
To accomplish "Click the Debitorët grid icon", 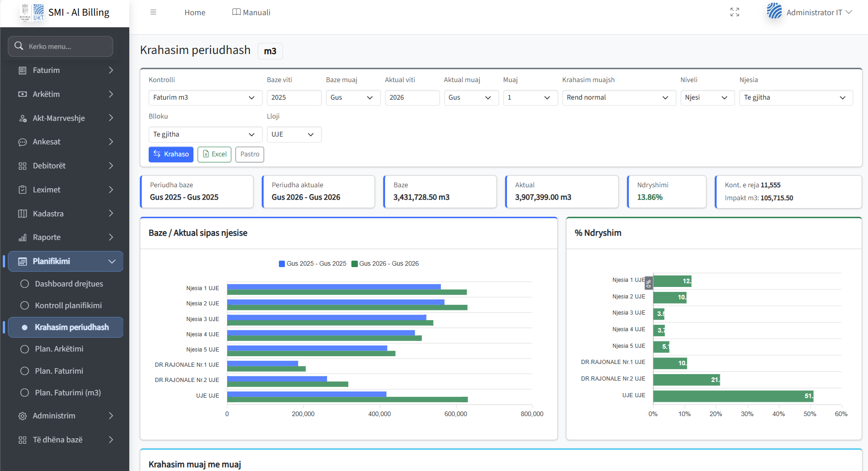I will click(23, 166).
